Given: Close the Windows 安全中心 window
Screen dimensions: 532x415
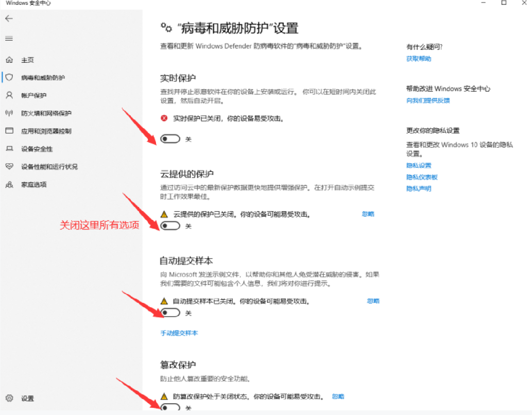Looking at the screenshot, I should 524,3.
